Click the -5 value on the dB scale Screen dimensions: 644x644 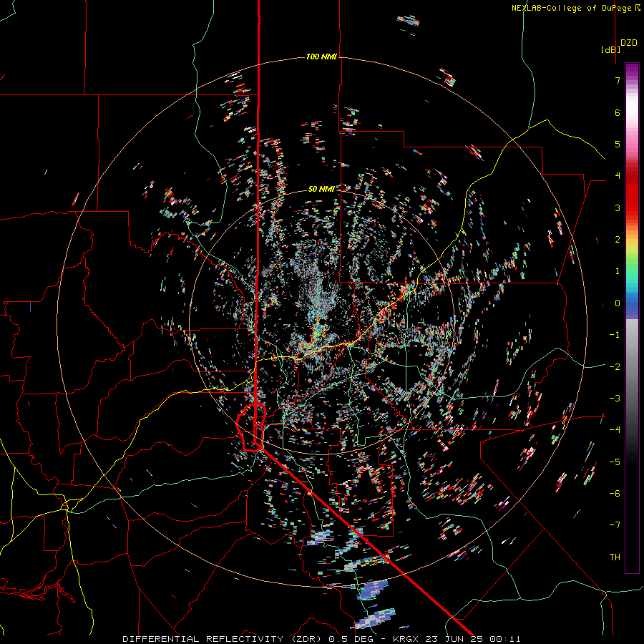point(615,462)
